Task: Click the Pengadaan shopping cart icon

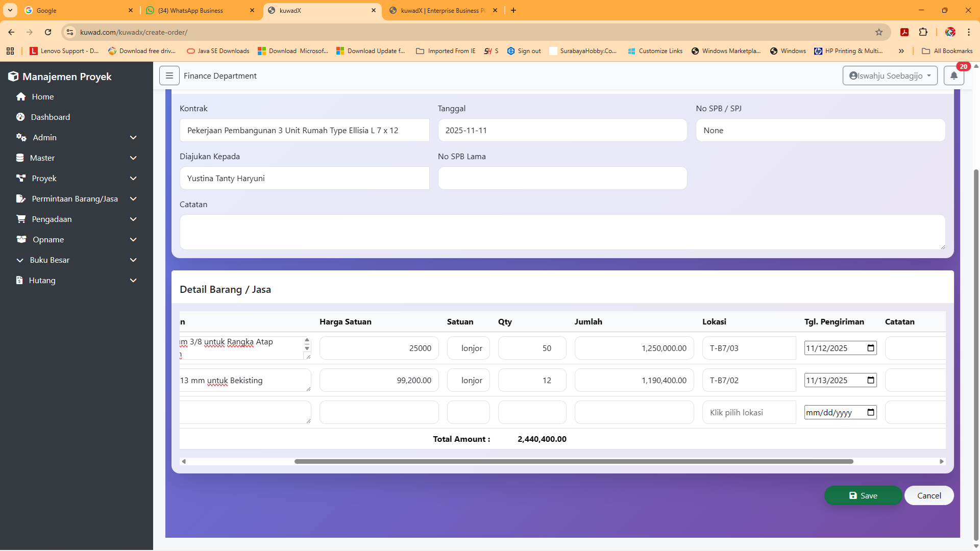Action: click(x=21, y=219)
